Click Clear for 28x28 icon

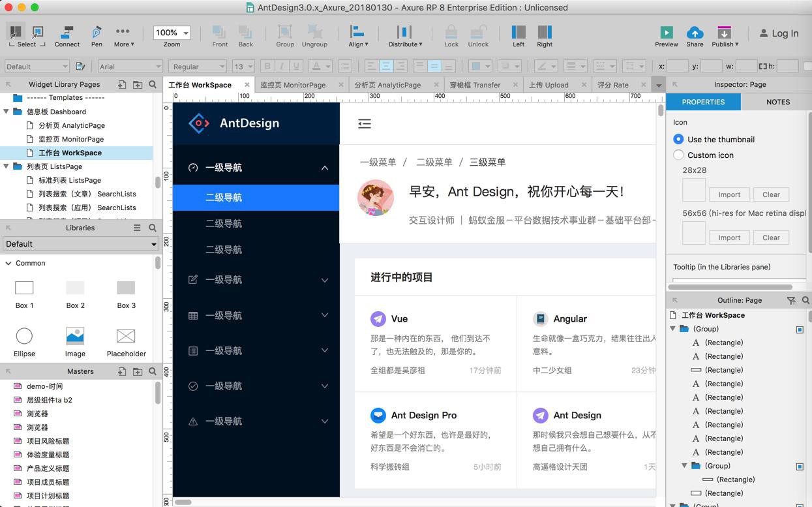click(771, 194)
